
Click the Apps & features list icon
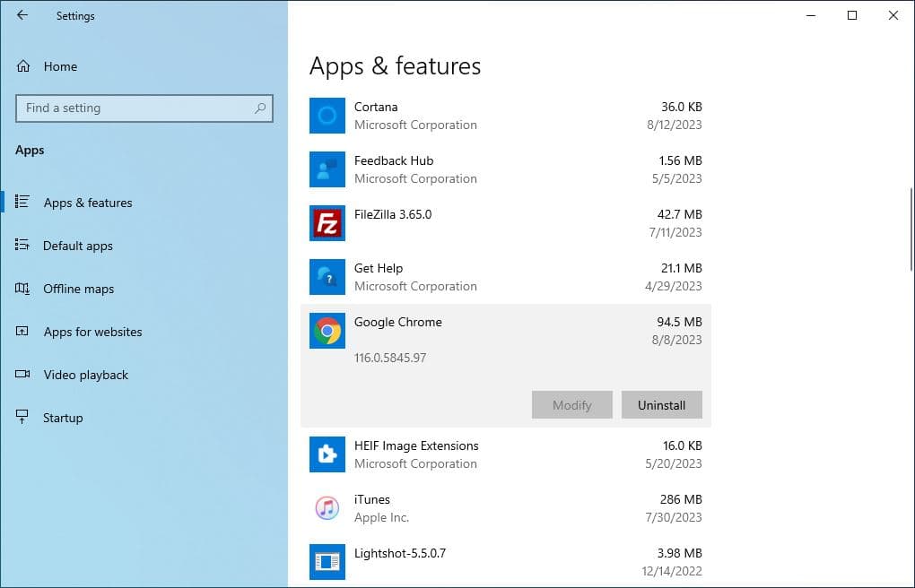pyautogui.click(x=22, y=202)
